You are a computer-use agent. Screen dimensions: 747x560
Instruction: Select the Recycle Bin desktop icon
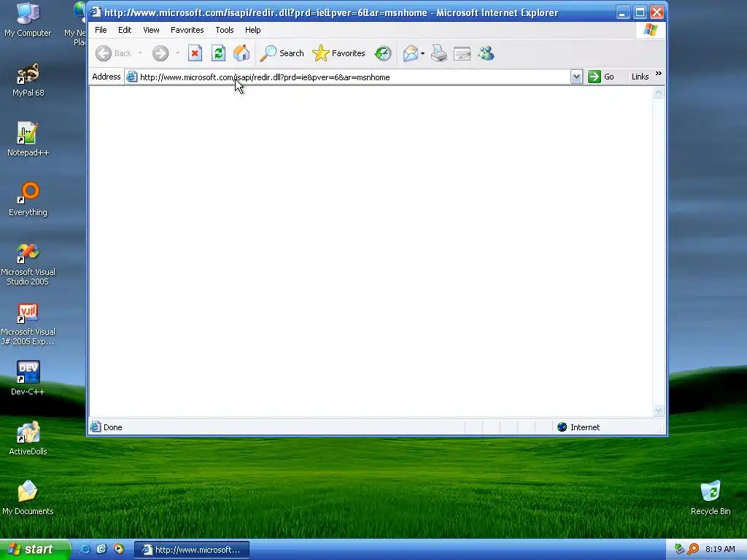click(x=711, y=497)
